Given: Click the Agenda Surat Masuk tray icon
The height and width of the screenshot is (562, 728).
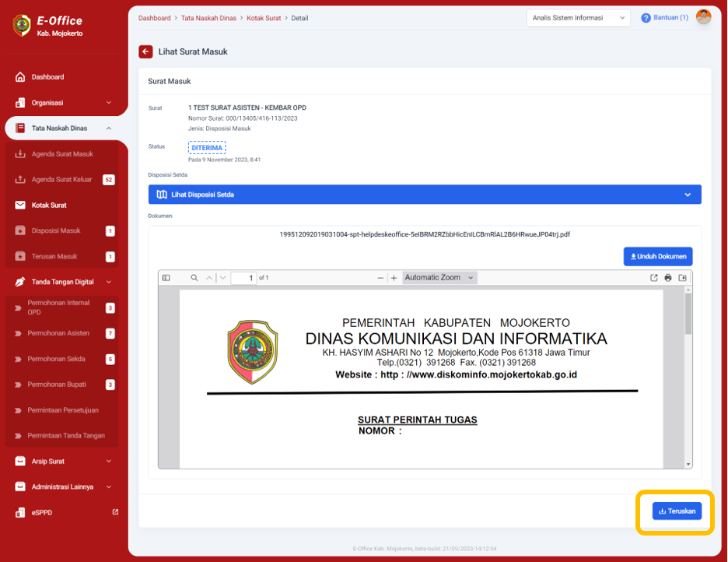Looking at the screenshot, I should (20, 154).
